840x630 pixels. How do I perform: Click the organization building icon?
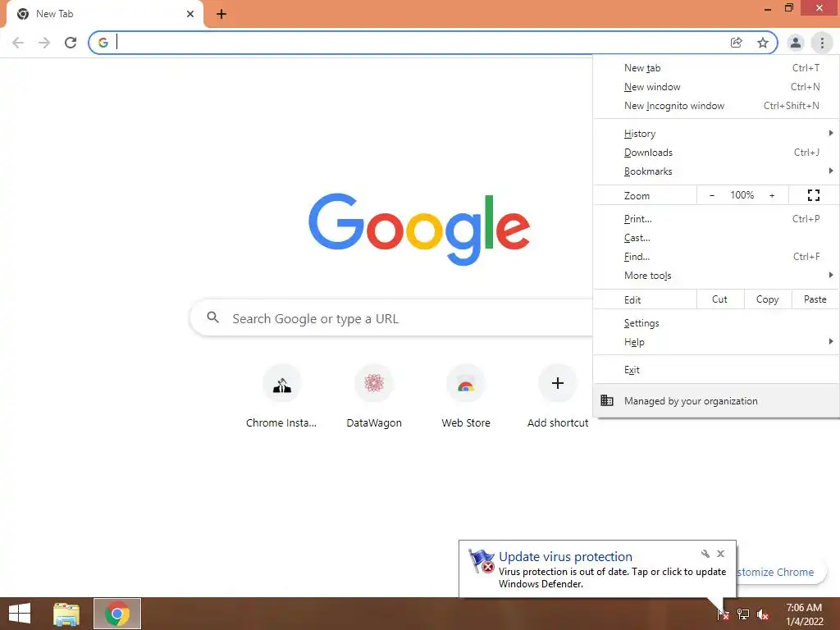click(607, 400)
